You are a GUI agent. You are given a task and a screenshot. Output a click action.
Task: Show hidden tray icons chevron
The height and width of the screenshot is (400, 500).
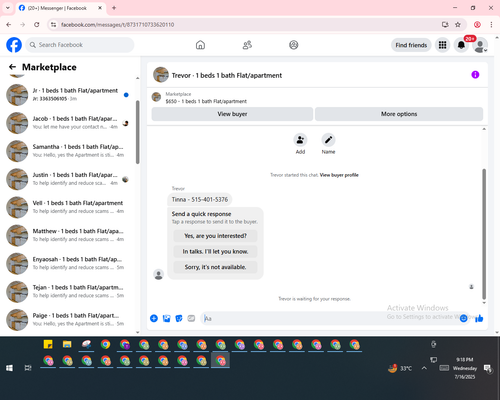[x=424, y=368]
